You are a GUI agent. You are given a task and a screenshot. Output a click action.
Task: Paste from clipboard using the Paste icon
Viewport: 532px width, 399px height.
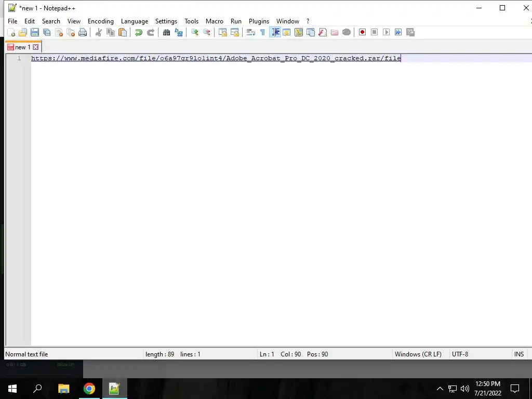123,32
